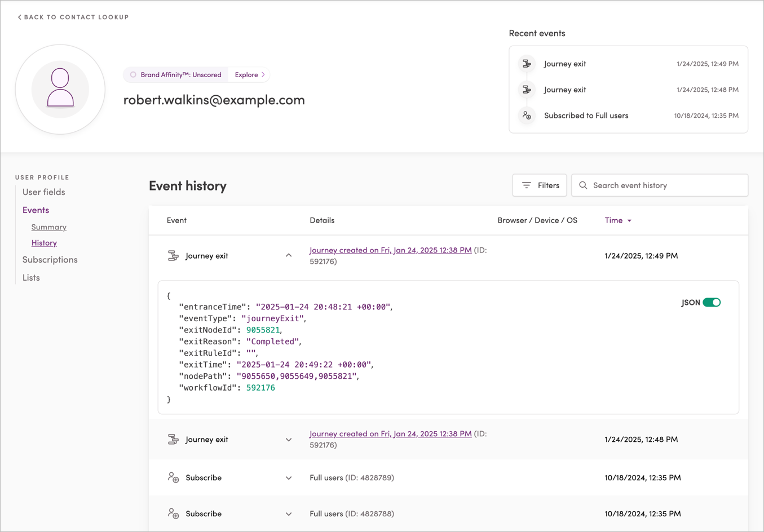Turn off the JSON toggle
Viewport: 764px width, 532px height.
click(712, 303)
